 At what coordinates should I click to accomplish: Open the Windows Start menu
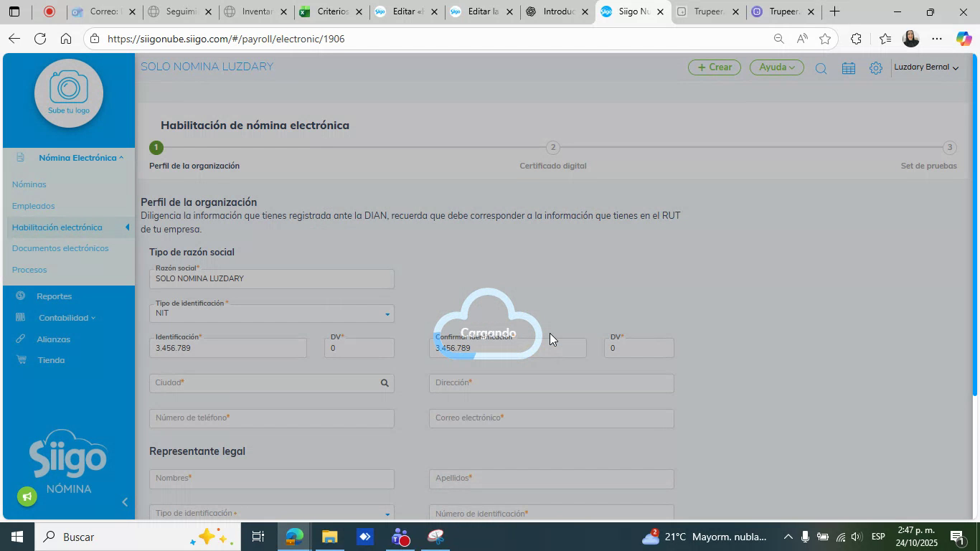16,537
